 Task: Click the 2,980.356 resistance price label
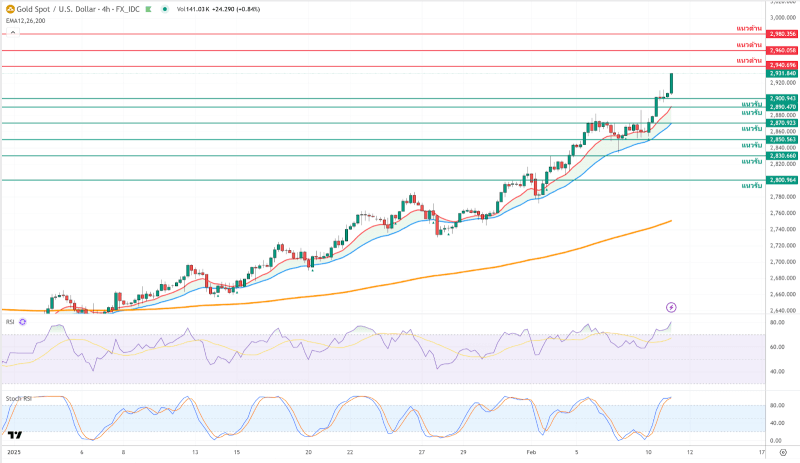[x=782, y=34]
